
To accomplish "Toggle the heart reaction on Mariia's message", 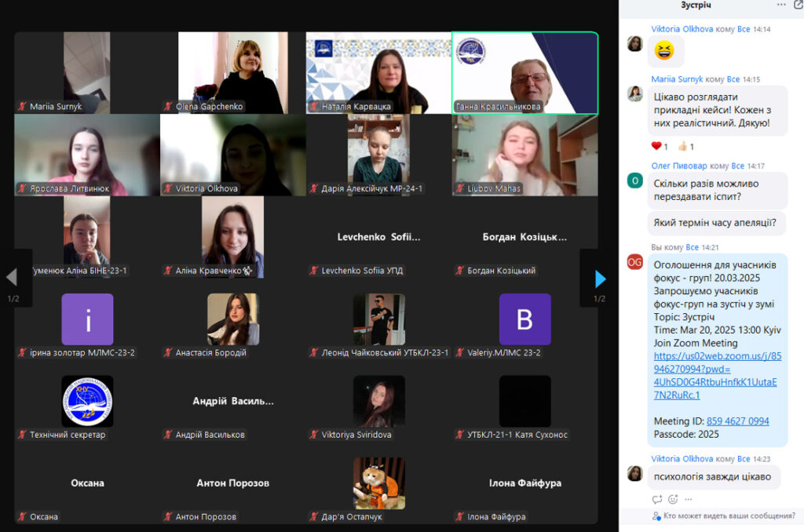I will click(x=660, y=147).
